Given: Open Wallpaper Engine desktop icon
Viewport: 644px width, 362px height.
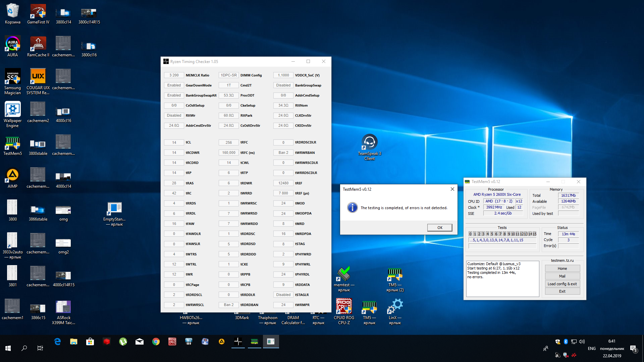Looking at the screenshot, I should click(x=12, y=110).
